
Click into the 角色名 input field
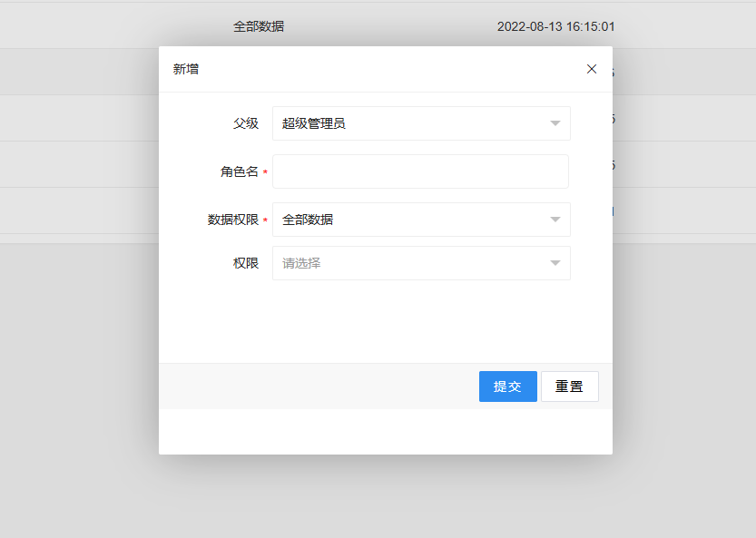(420, 171)
